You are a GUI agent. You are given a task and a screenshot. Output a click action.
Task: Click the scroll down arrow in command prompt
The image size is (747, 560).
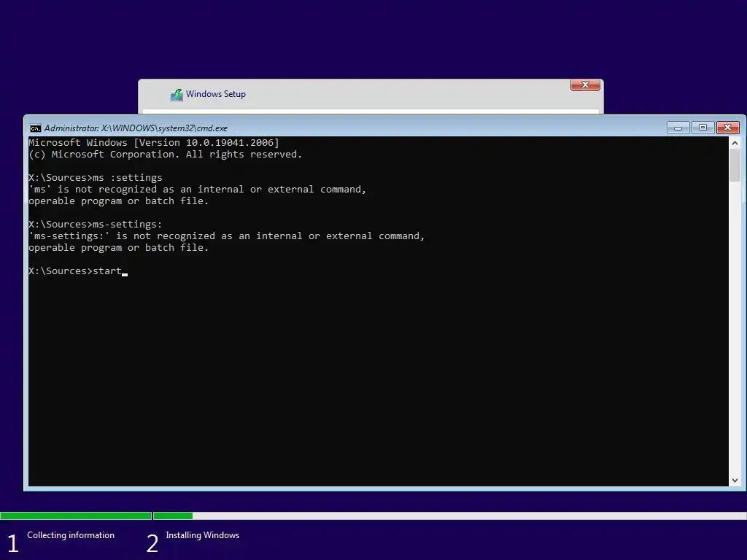(x=735, y=481)
